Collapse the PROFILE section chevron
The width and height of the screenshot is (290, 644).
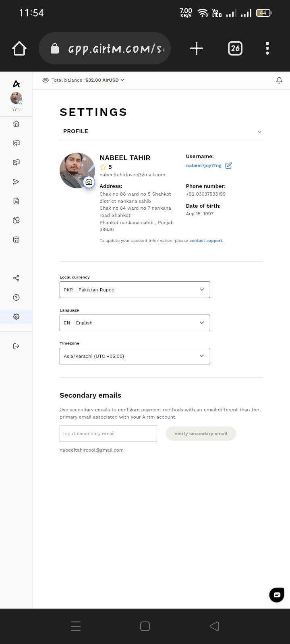pyautogui.click(x=259, y=132)
